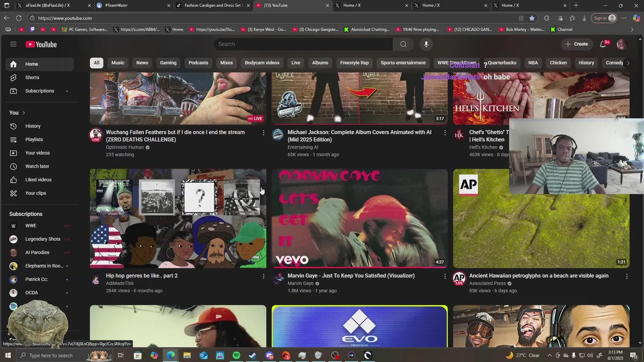The height and width of the screenshot is (362, 644).
Task: Open WWE subscription channel
Action: click(40, 226)
